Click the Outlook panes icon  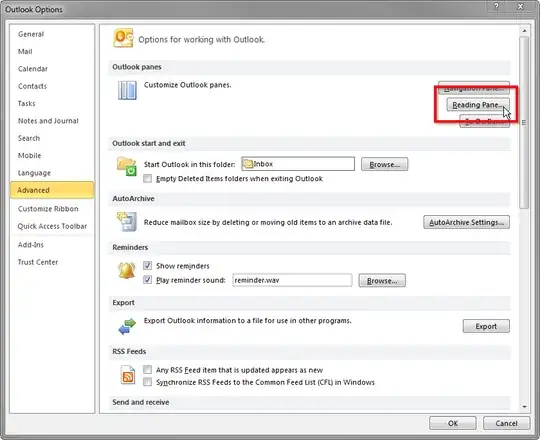coord(127,91)
